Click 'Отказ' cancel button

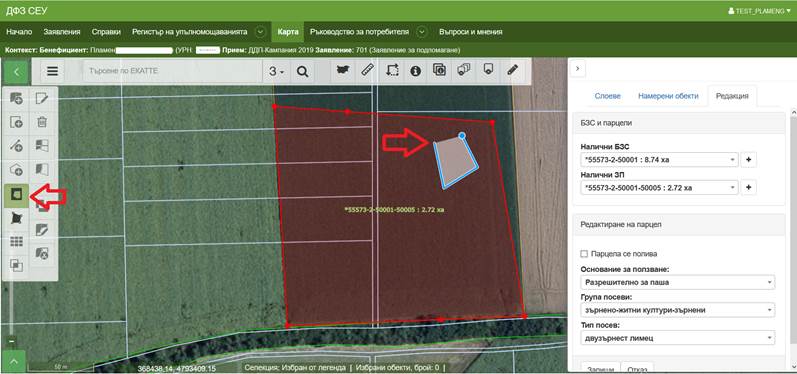coord(637,367)
